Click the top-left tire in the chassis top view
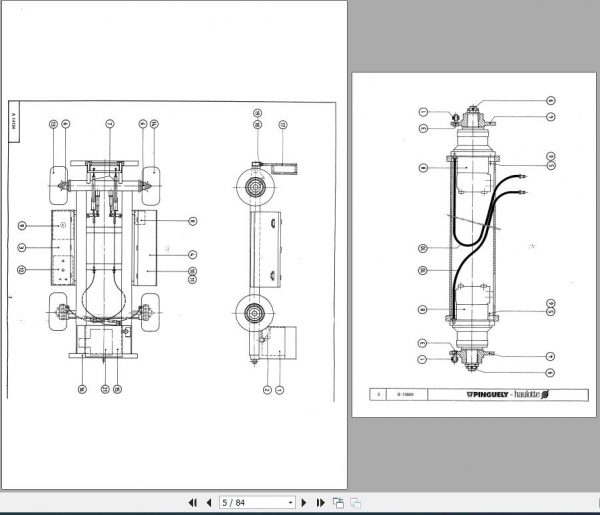 click(59, 185)
